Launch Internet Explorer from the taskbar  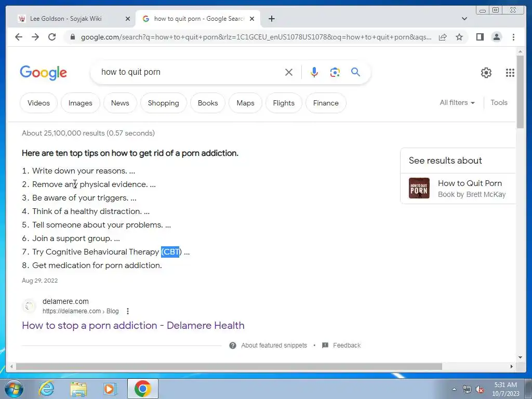(x=46, y=389)
